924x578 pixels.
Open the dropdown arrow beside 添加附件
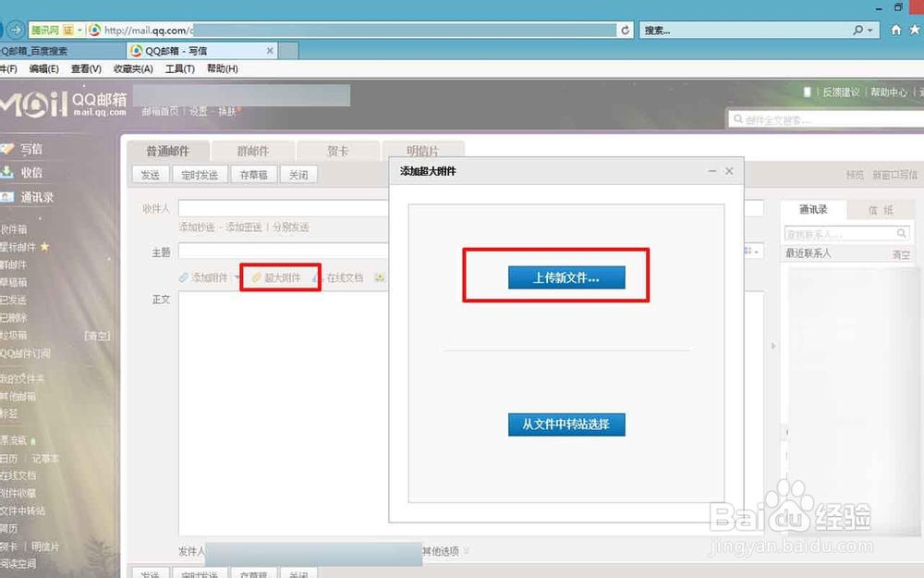[237, 277]
